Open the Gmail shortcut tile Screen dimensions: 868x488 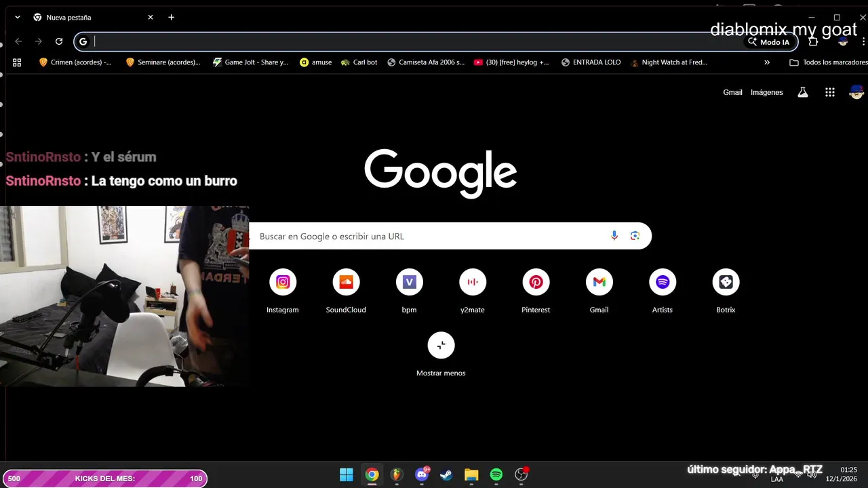pyautogui.click(x=599, y=291)
